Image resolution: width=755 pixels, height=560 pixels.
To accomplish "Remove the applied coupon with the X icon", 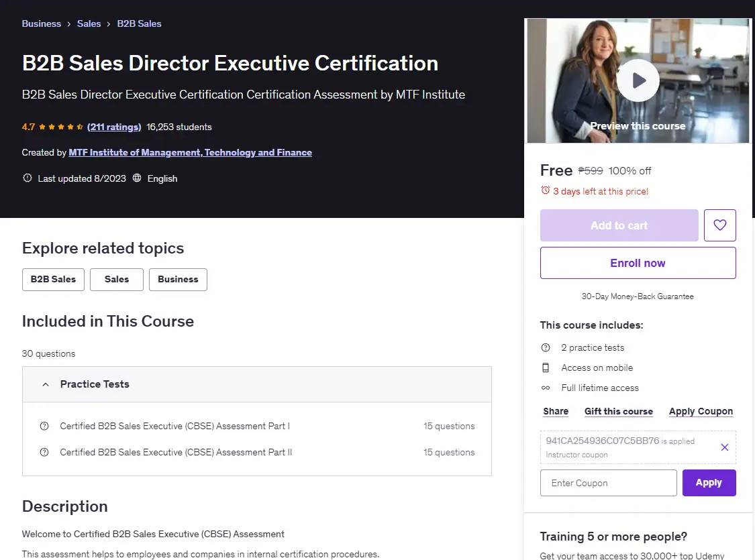I will point(724,447).
